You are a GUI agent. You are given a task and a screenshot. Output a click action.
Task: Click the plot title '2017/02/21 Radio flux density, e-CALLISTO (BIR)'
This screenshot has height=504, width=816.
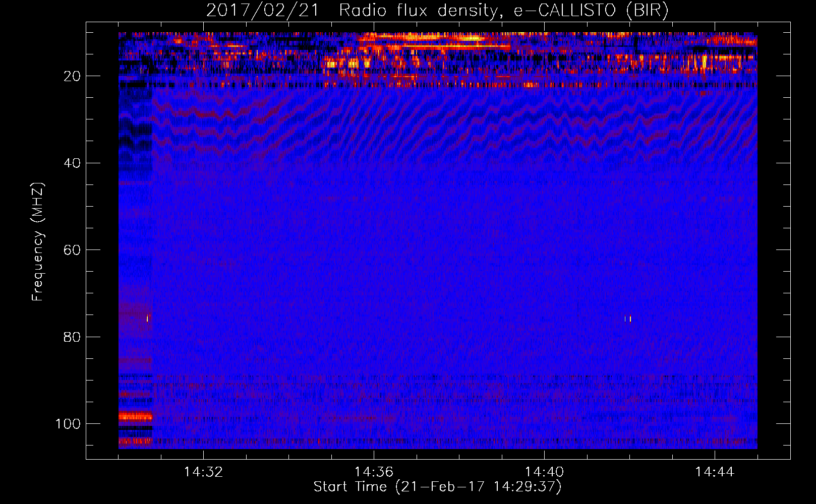pos(437,10)
